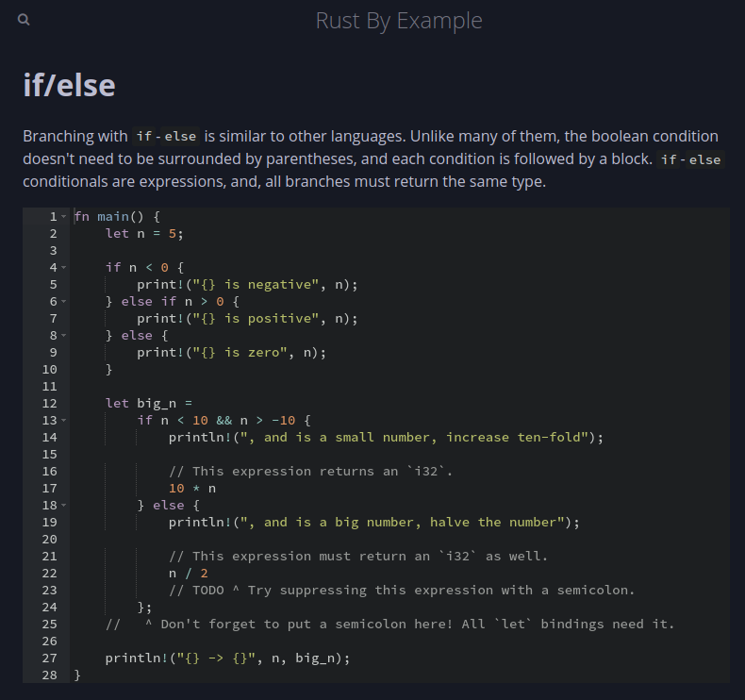This screenshot has width=745, height=700.
Task: Click the 'let big_n =' code line
Action: coord(149,404)
